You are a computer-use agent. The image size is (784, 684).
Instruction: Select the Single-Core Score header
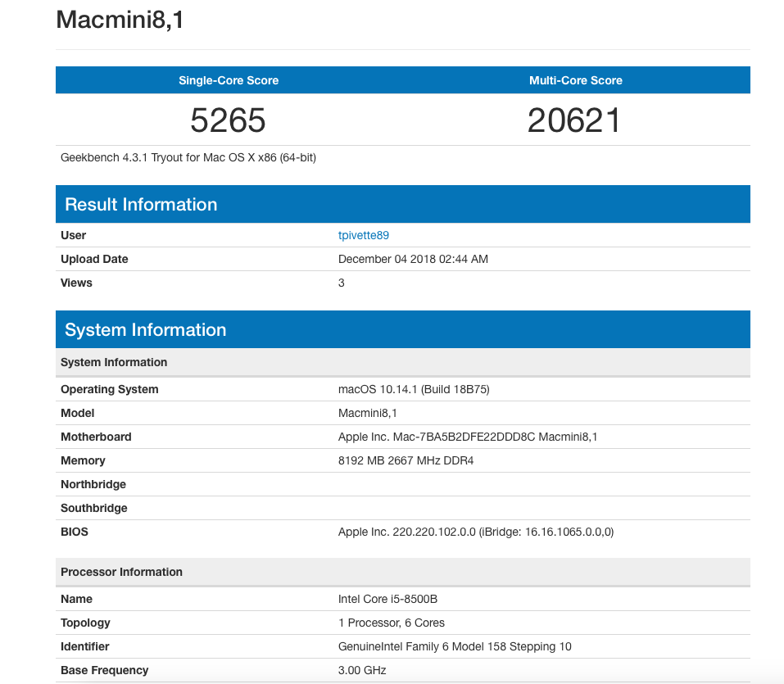click(229, 80)
